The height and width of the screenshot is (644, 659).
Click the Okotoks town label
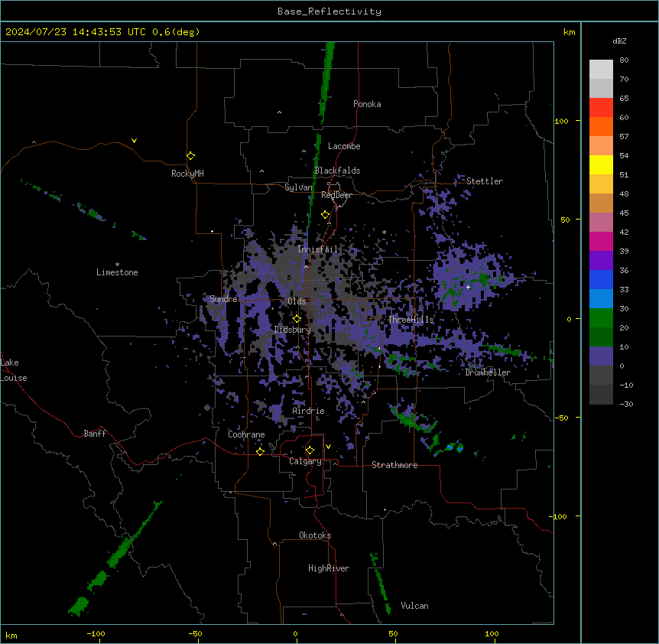point(315,535)
